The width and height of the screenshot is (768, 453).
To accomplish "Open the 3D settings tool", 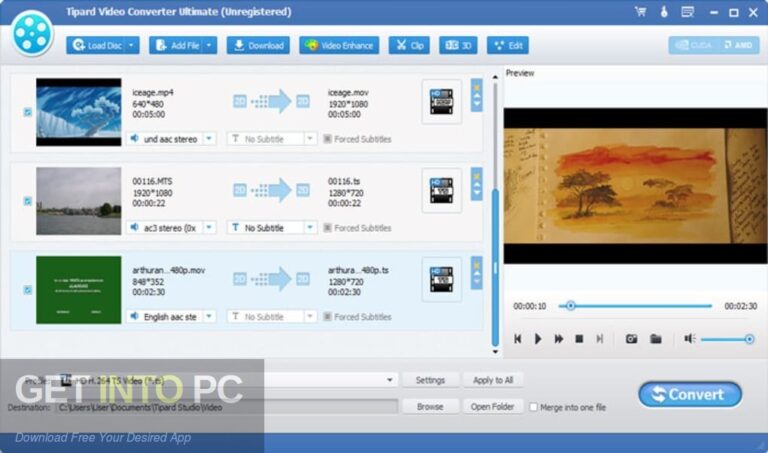I will [458, 46].
